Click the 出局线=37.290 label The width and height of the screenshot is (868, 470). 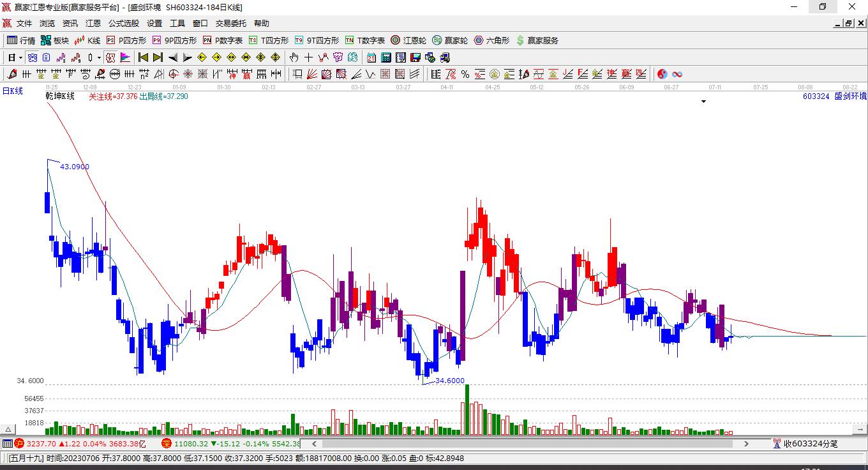coord(164,96)
